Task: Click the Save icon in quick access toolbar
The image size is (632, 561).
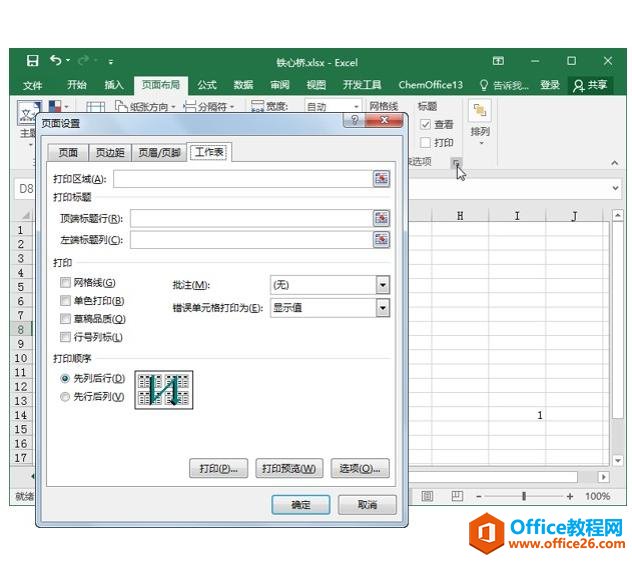Action: (32, 61)
